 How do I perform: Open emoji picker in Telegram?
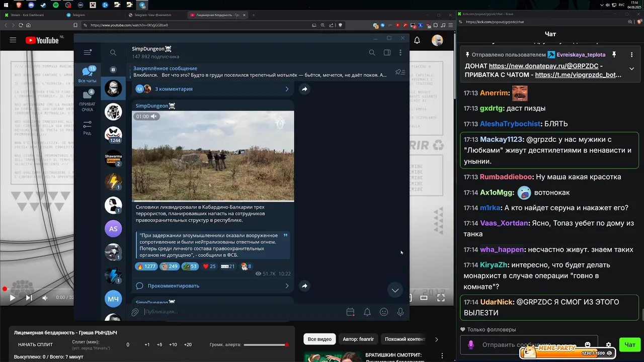[x=384, y=312]
